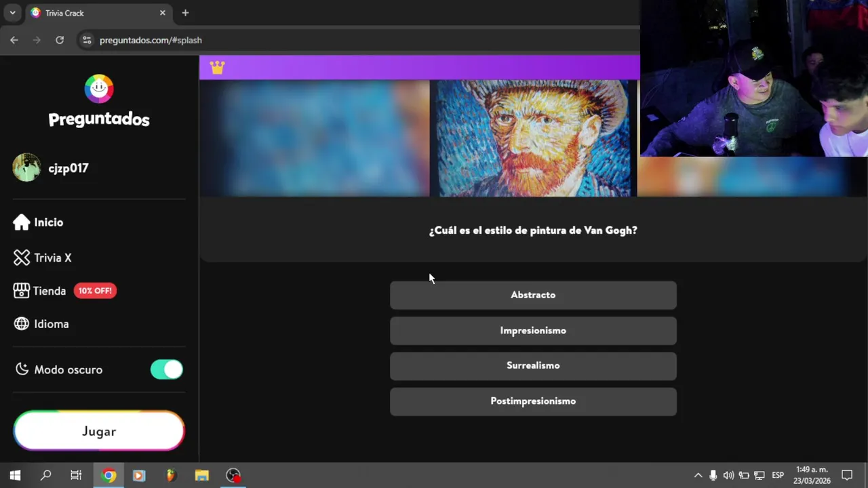
Task: Click the Modo oscuro moon icon
Action: pos(22,369)
